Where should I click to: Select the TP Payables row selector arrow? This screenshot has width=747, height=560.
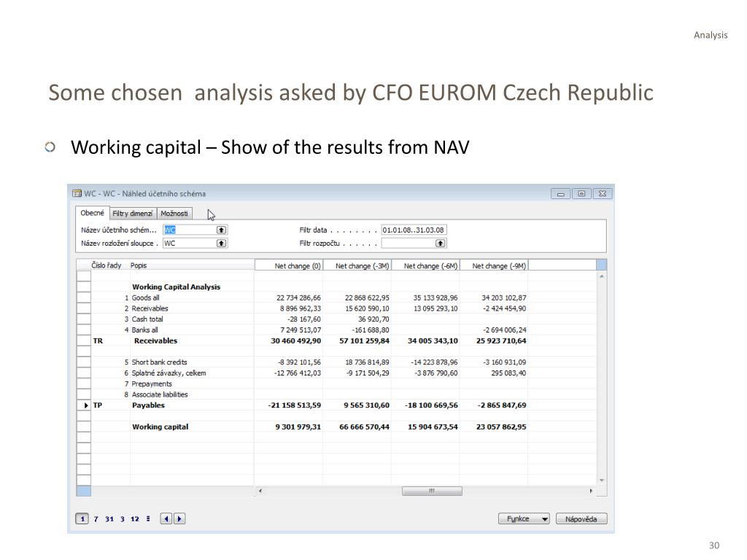(84, 405)
